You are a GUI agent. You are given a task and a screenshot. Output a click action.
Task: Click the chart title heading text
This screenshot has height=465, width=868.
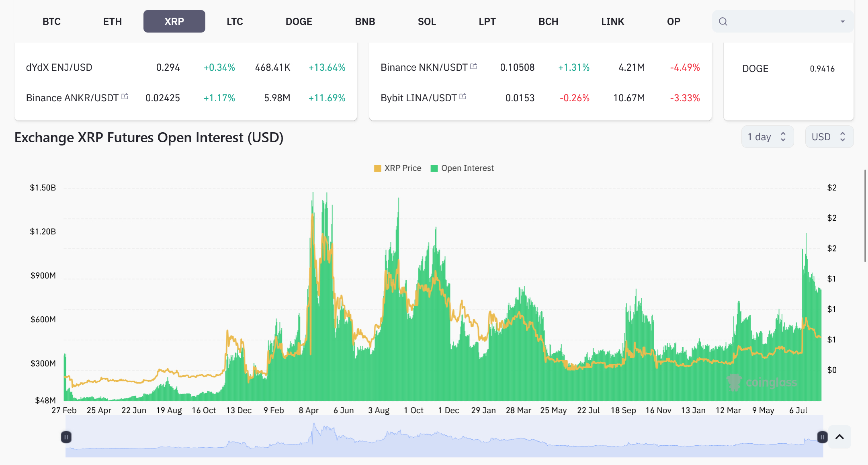tap(149, 137)
